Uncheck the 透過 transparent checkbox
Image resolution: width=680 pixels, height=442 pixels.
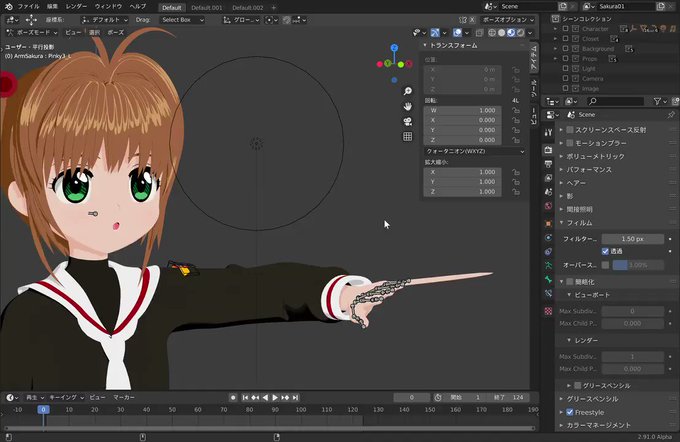click(x=605, y=251)
